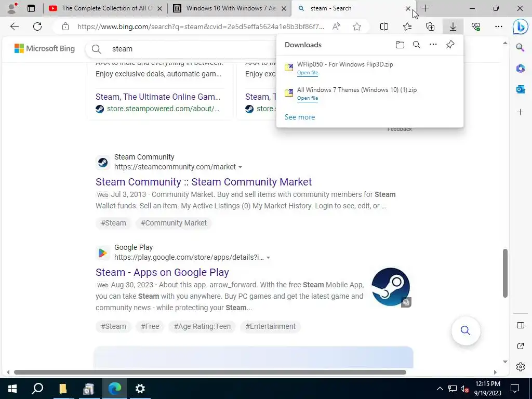
Task: Toggle sidebar layout icon at bottom
Action: pyautogui.click(x=521, y=325)
